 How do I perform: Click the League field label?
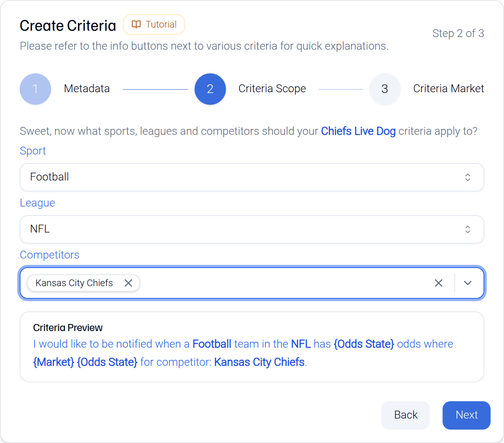(x=37, y=203)
